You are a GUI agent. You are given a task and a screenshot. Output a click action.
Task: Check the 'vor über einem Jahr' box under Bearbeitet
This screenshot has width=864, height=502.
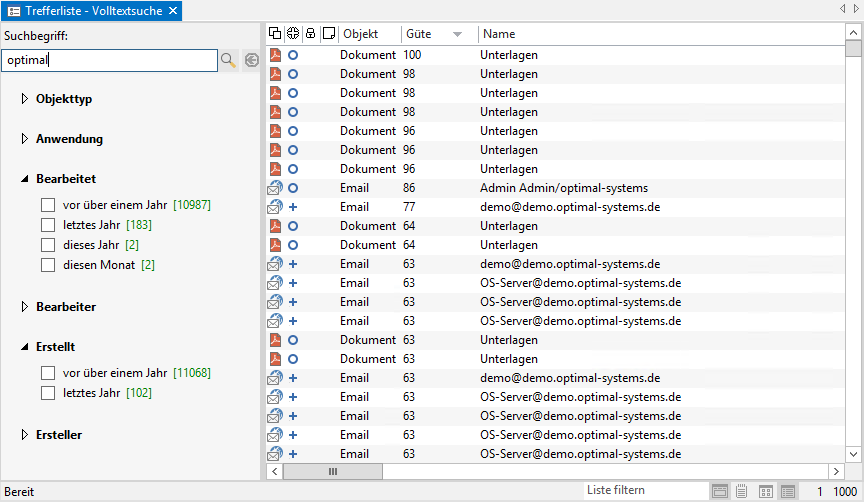[48, 205]
